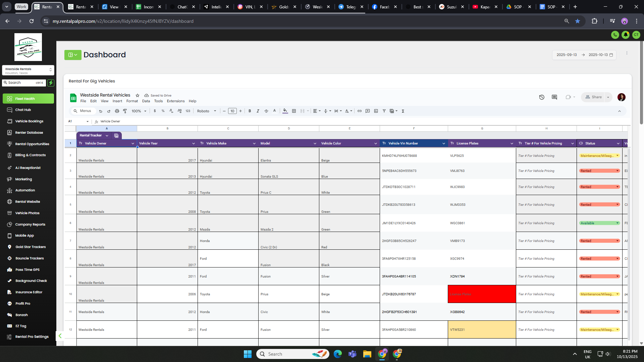Screen dimensions: 644x362
Task: Click the insert link icon
Action: (x=360, y=111)
